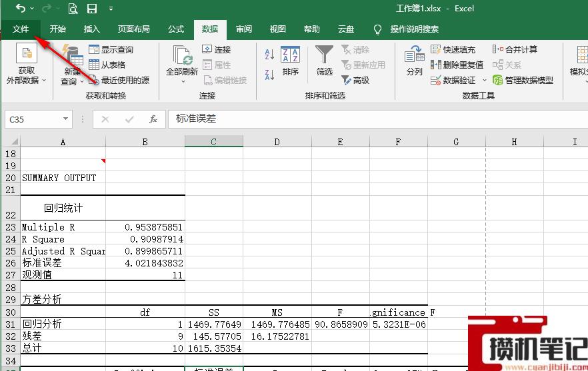The width and height of the screenshot is (588, 371).
Task: Click 合并计算 consolidate
Action: 515,49
